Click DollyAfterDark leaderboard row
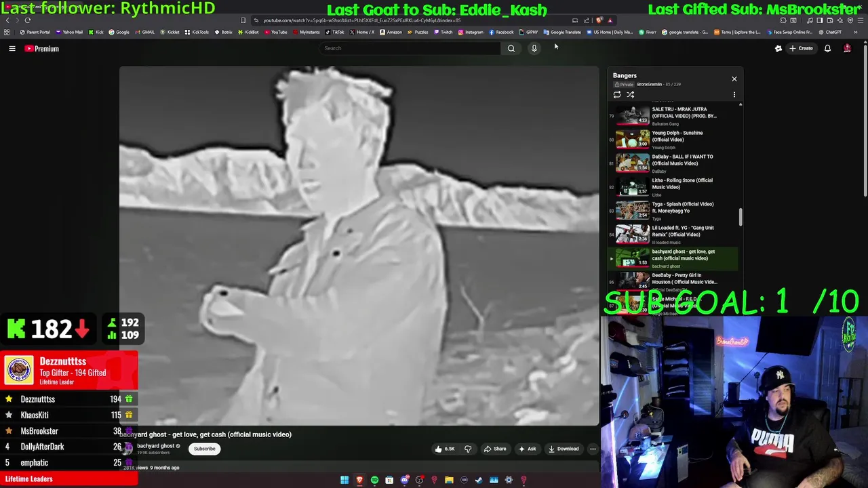Screen dimensions: 868x488 [x=68, y=447]
